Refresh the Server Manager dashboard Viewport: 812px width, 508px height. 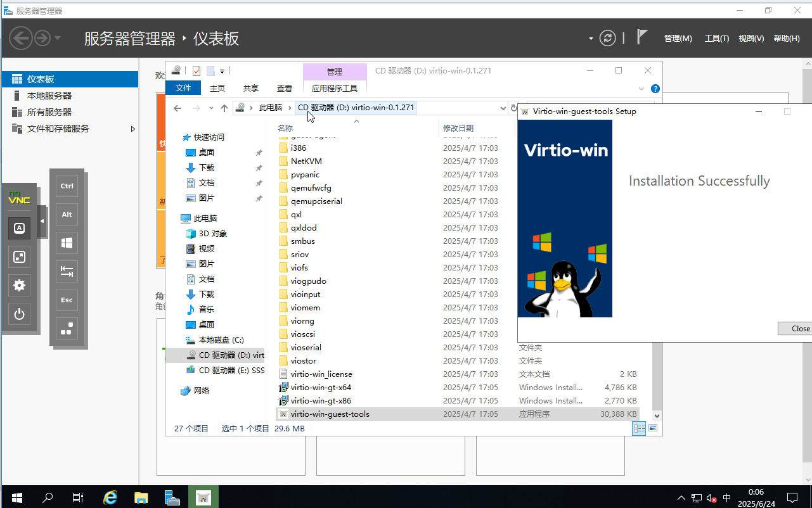[607, 38]
